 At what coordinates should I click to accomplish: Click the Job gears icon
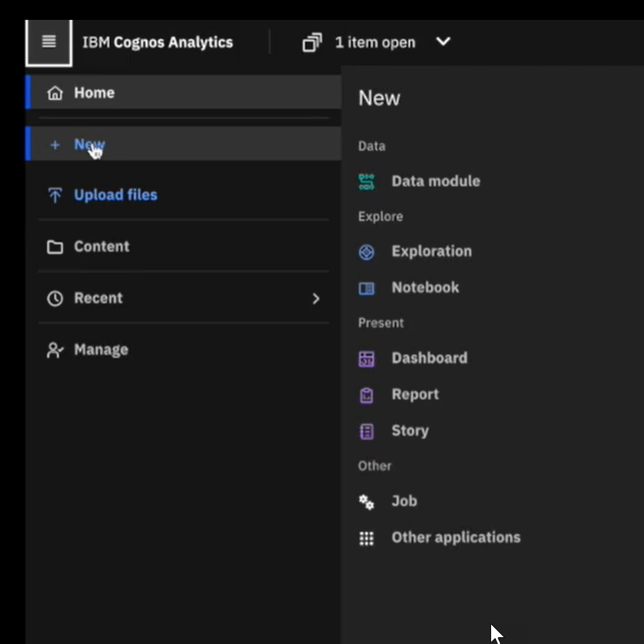(x=367, y=502)
